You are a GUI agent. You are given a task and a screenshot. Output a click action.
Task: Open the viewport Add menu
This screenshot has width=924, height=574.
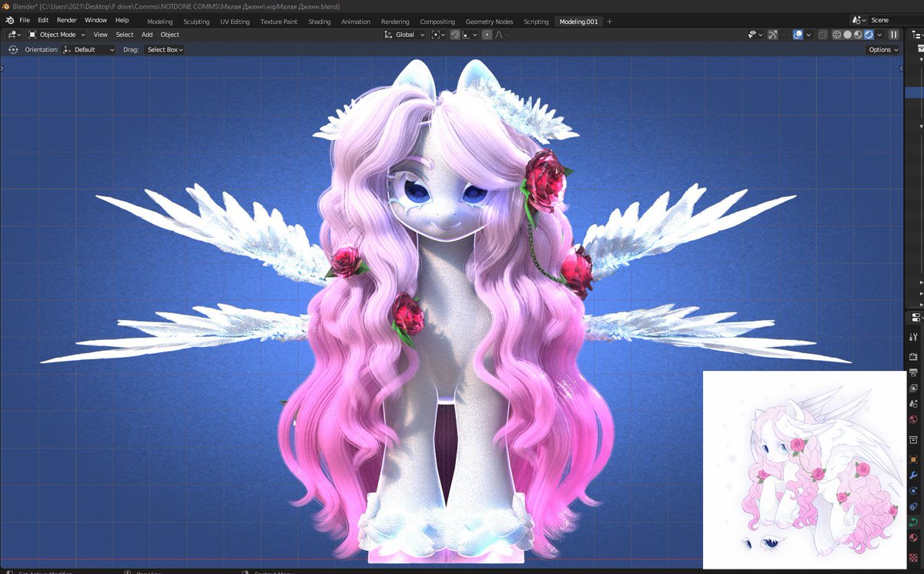tap(147, 35)
